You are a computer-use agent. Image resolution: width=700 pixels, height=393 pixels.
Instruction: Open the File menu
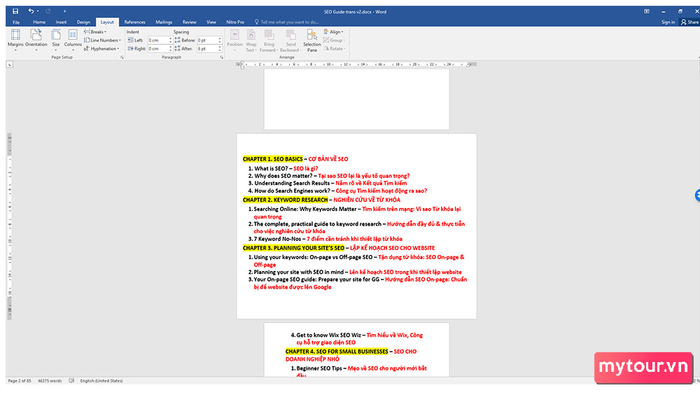pyautogui.click(x=16, y=22)
